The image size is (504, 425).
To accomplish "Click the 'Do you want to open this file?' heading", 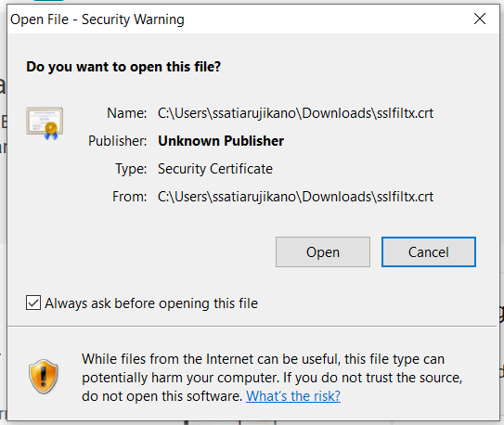I will coord(123,67).
